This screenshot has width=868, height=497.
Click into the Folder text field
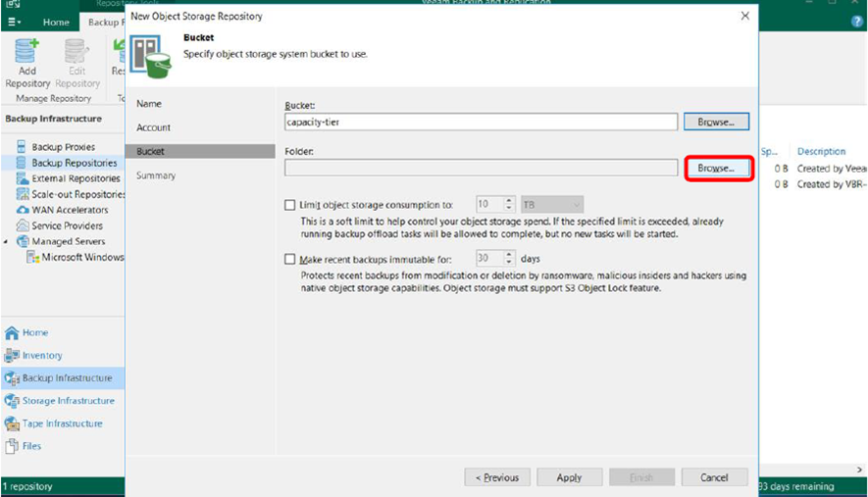point(481,168)
